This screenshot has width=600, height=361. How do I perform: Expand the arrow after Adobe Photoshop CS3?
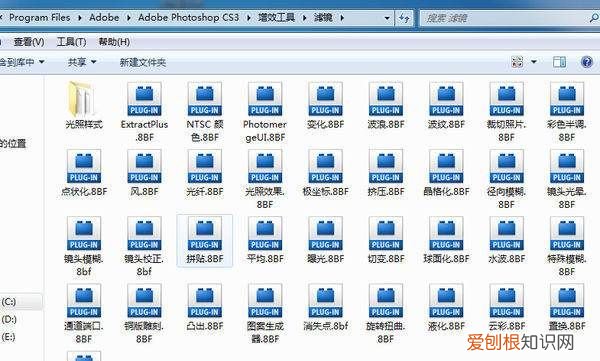coord(248,18)
